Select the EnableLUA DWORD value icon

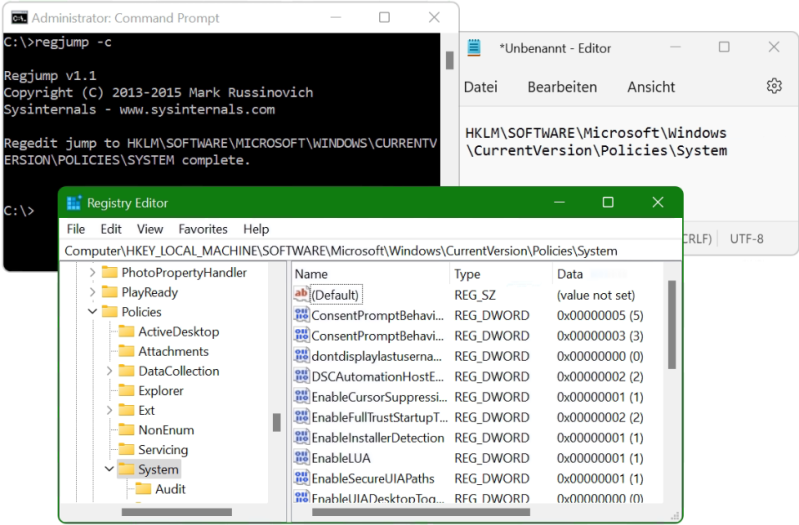point(301,457)
